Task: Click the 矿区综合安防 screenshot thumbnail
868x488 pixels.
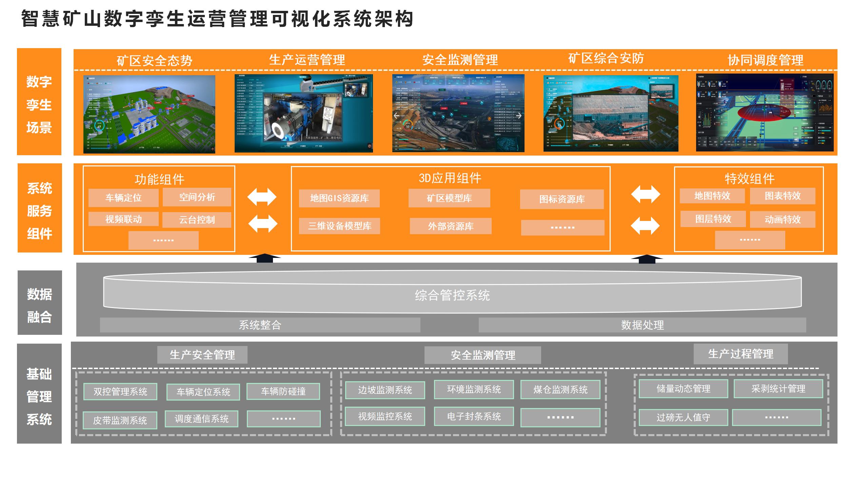Action: pos(611,113)
